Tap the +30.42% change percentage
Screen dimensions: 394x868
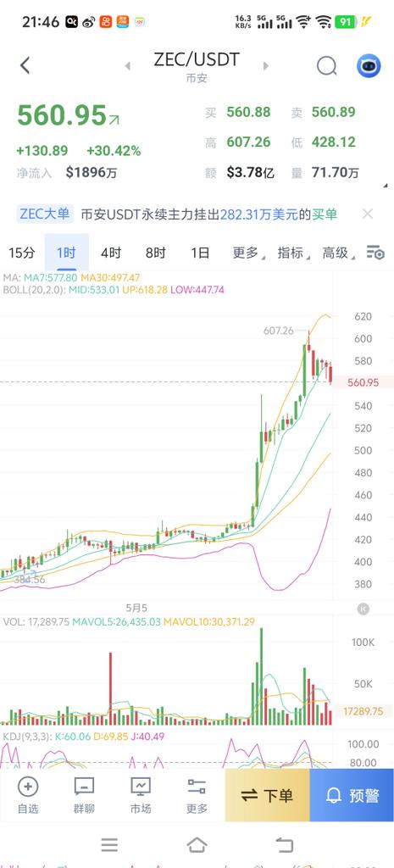[x=114, y=151]
